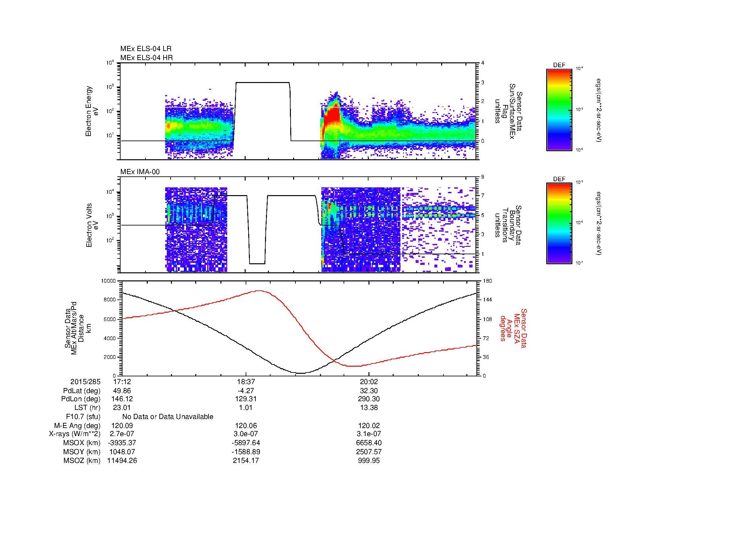Screen dimensions: 756x534
Task: Click the 'MSOX (km)' row label
Action: [82, 443]
